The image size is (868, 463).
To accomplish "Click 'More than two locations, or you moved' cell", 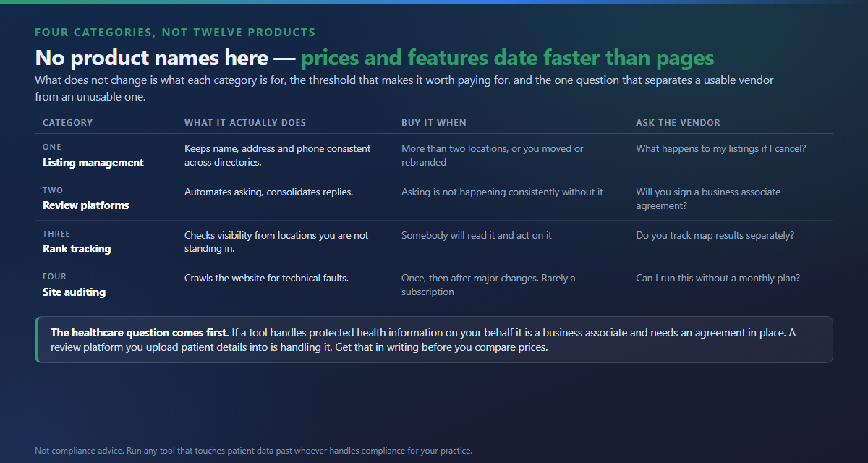I will coord(493,156).
